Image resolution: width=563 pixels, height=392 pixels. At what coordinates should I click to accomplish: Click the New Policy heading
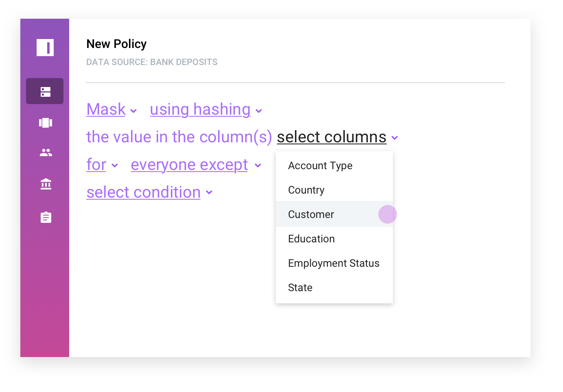point(116,44)
